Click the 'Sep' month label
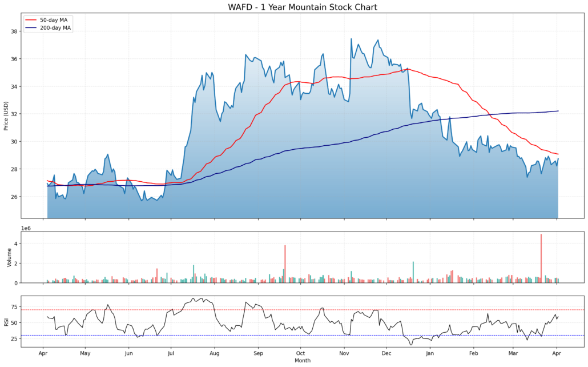Screen dimensions: 588x367 tap(258, 353)
